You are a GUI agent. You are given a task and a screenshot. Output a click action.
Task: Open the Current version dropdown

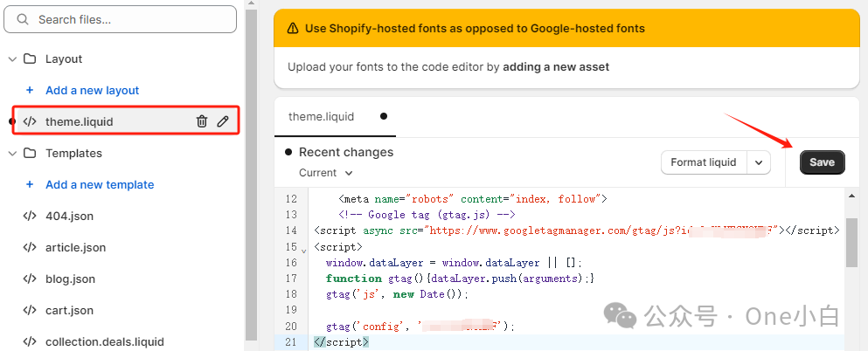(325, 173)
